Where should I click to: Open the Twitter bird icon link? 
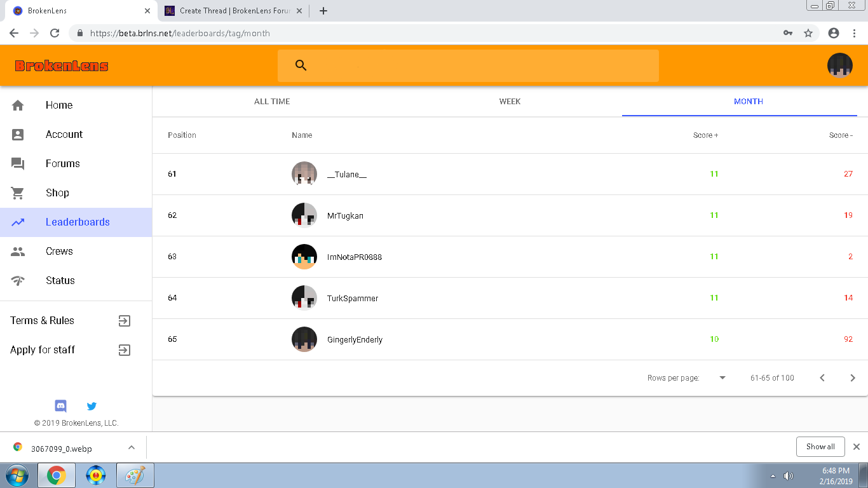(x=92, y=406)
